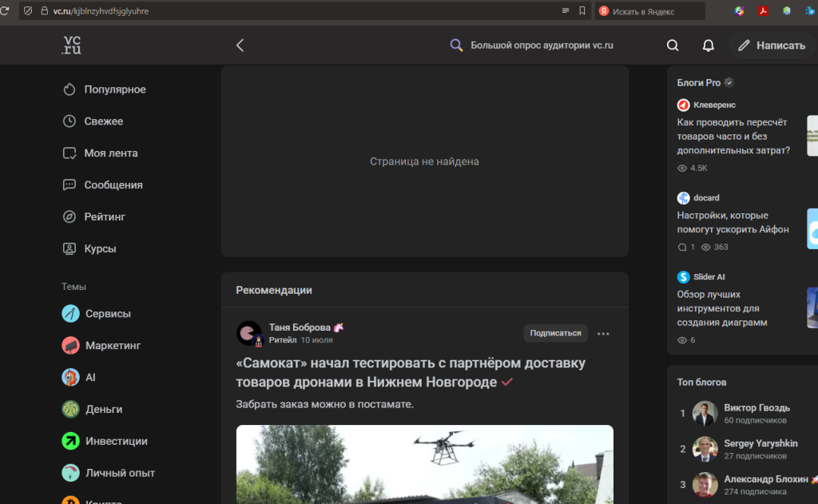Screen dimensions: 818x504
Task: Click the Личный опыт theme icon
Action: [x=70, y=473]
